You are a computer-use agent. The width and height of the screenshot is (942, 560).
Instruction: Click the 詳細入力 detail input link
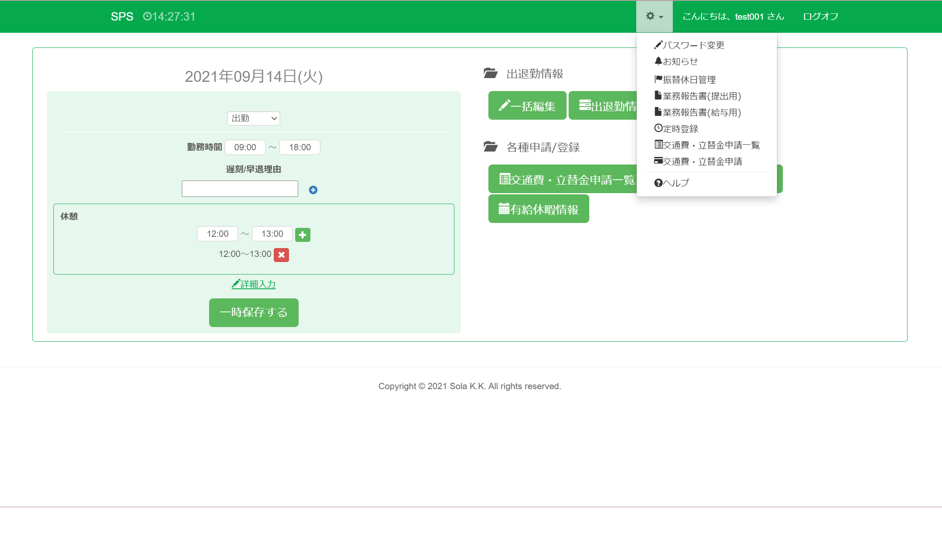click(x=254, y=284)
